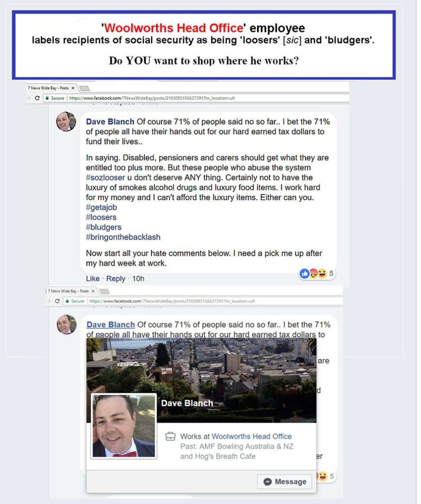
Task: Click Reply under the upper comment
Action: (x=116, y=279)
